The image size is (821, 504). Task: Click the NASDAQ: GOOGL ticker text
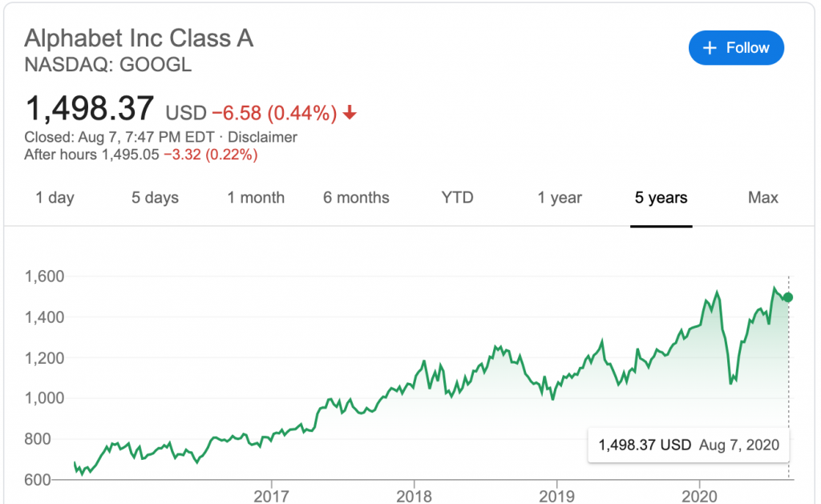click(x=108, y=65)
